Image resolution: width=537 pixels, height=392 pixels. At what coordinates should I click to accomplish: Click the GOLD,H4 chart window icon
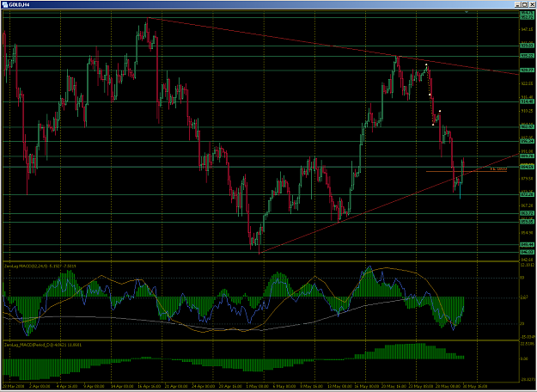coord(5,4)
